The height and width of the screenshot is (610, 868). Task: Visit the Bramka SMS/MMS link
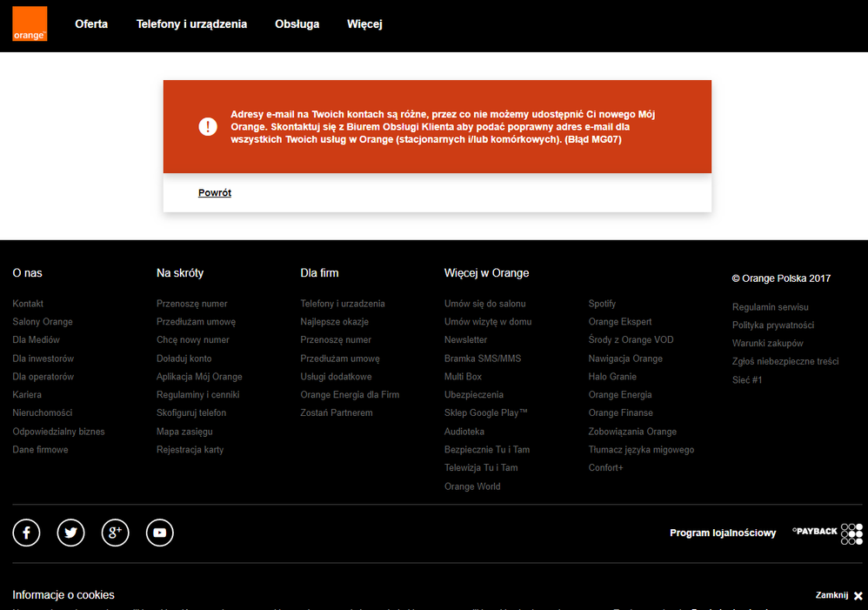[x=483, y=359]
